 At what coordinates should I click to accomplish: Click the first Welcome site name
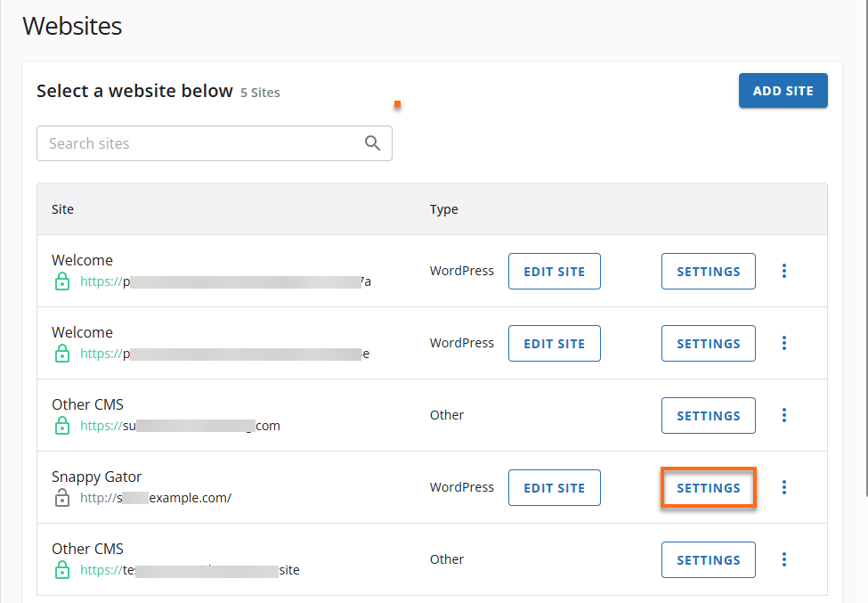[x=82, y=260]
